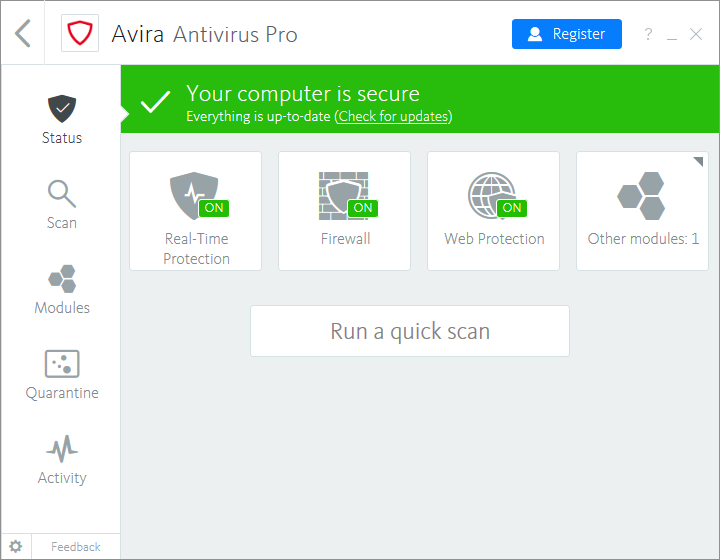
Task: Click the Check for updates link
Action: 393,117
